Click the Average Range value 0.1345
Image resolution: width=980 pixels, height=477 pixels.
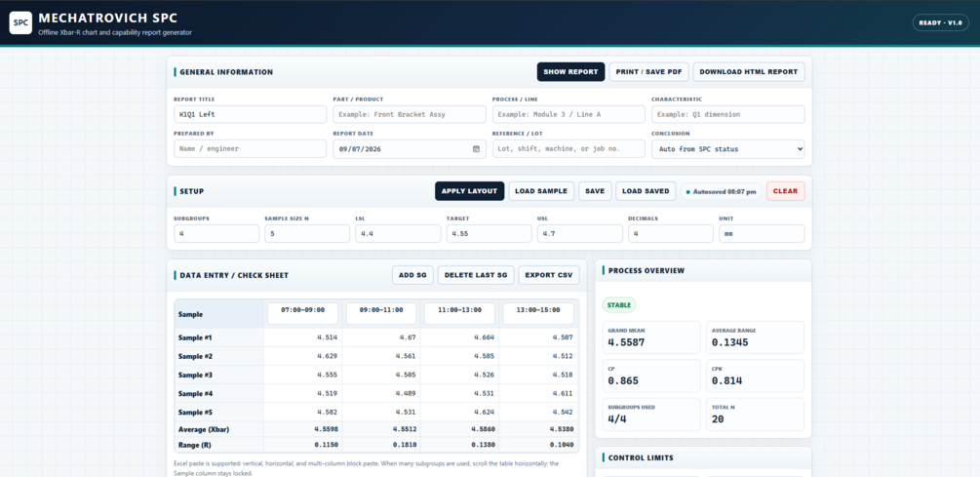730,342
